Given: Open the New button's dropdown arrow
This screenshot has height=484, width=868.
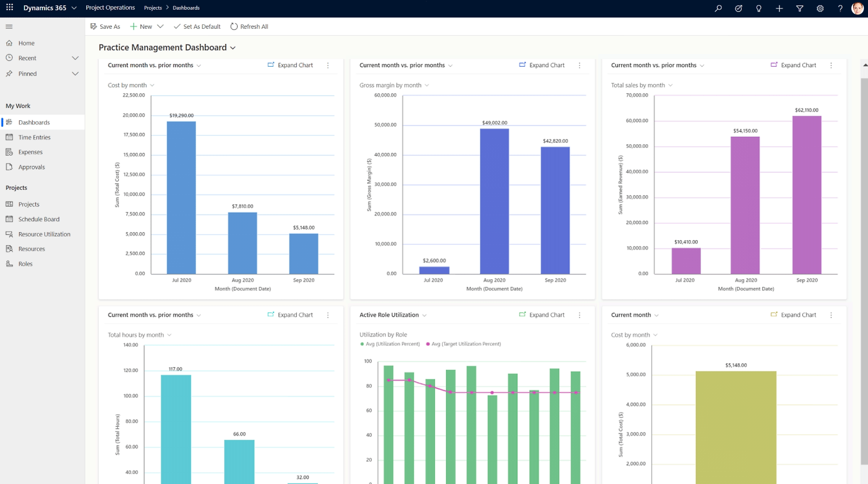Looking at the screenshot, I should pyautogui.click(x=160, y=26).
